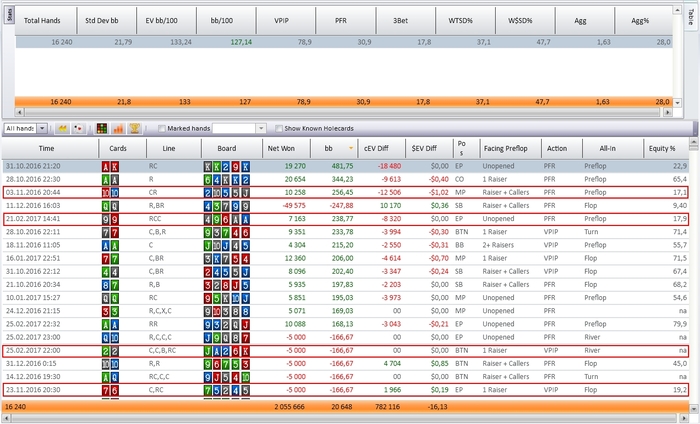Select hand dated 18.11.2016 11:05
Image resolution: width=700 pixels, height=424 pixels.
[x=346, y=245]
